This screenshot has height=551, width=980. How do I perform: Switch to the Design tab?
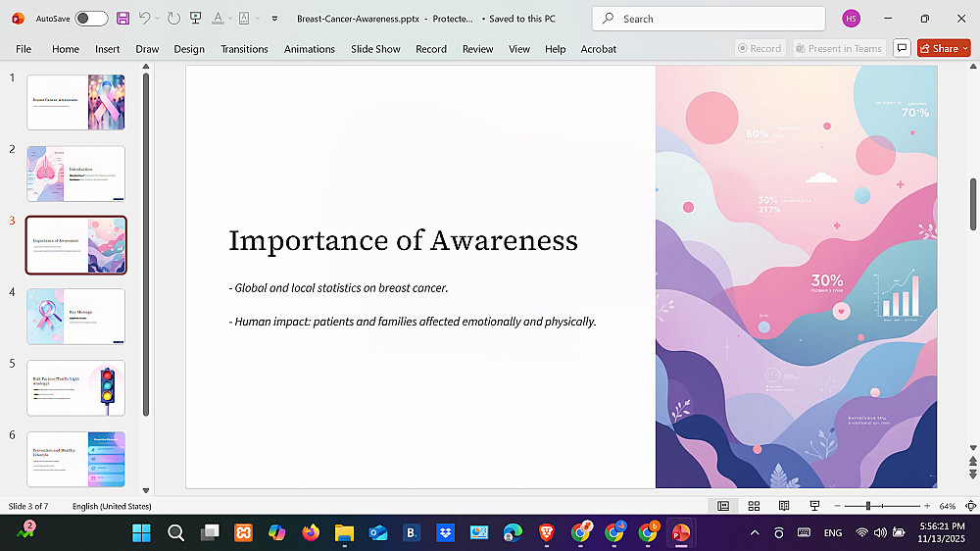(189, 49)
